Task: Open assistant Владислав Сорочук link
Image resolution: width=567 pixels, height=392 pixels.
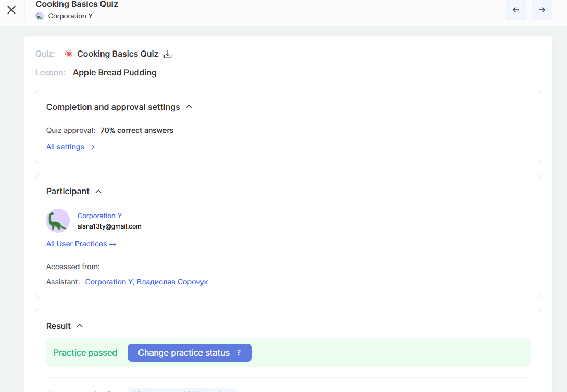Action: coord(172,282)
